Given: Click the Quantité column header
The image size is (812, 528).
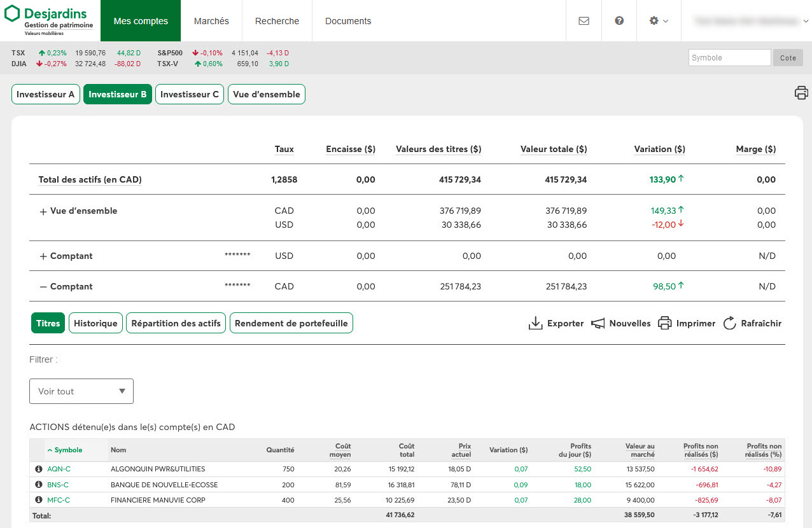Looking at the screenshot, I should 280,450.
